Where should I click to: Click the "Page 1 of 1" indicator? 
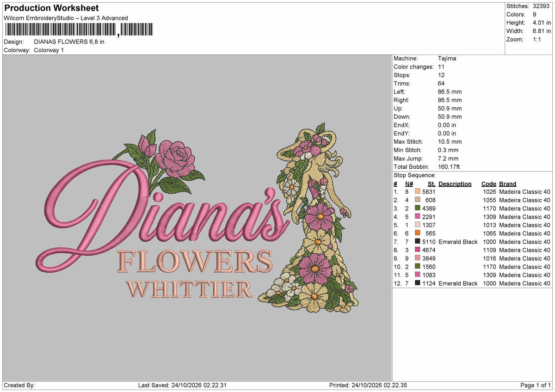point(536,385)
